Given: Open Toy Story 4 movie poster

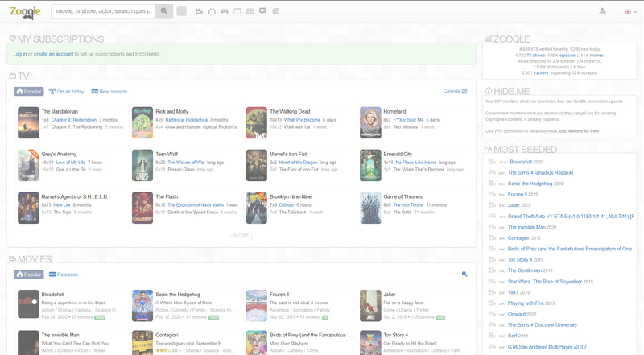Looking at the screenshot, I should [370, 343].
